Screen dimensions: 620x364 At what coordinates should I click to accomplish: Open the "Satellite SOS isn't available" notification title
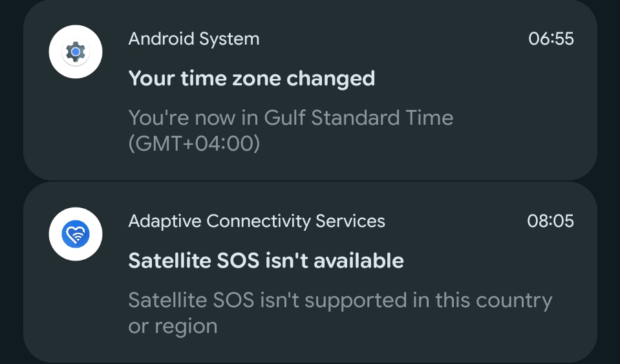tap(266, 261)
